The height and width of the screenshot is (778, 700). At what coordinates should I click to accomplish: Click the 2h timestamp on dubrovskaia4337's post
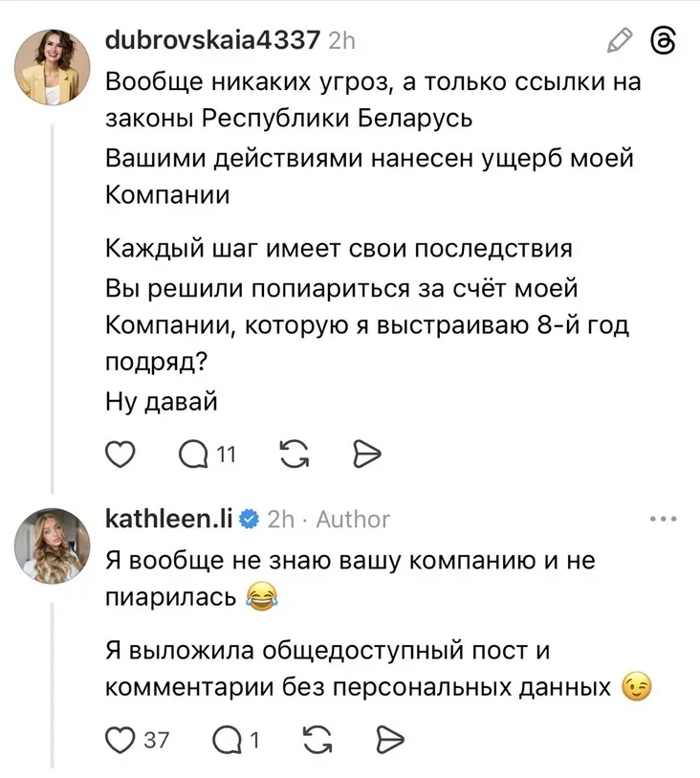[x=341, y=41]
